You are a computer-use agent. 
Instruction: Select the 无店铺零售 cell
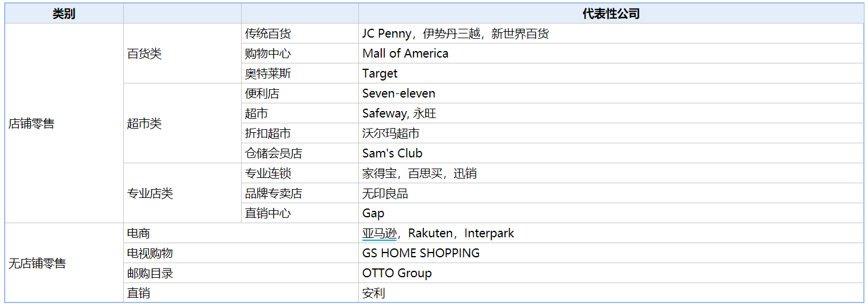click(64, 263)
